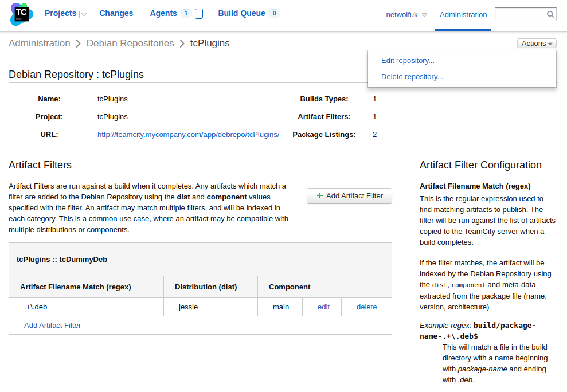This screenshot has height=392, width=567.
Task: Click the search magnifier icon
Action: (x=550, y=14)
